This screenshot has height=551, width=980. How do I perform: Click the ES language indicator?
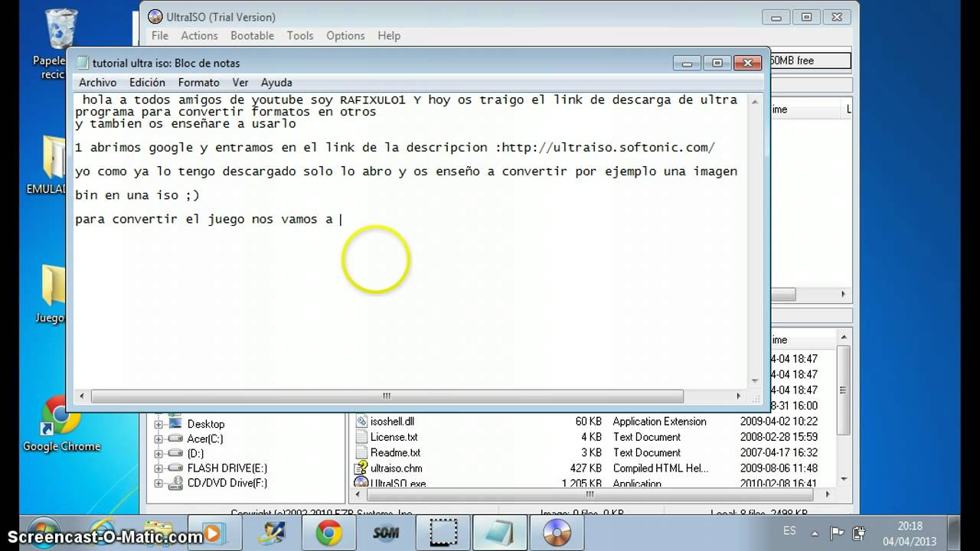[x=789, y=531]
